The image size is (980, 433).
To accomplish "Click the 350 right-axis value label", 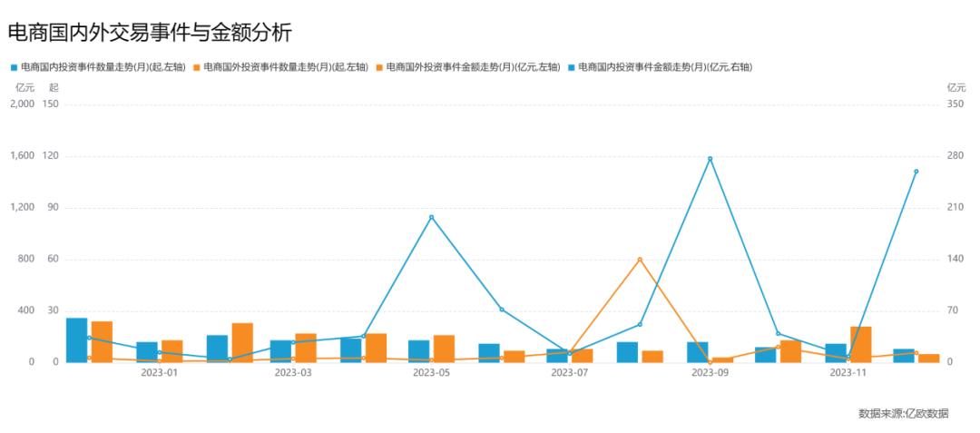I will (x=956, y=104).
